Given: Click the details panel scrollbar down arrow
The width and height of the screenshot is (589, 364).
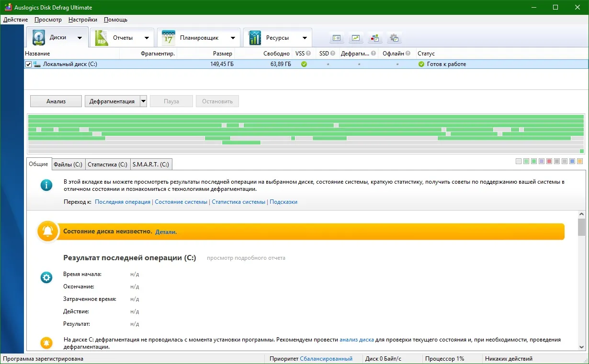Looking at the screenshot, I should click(581, 347).
